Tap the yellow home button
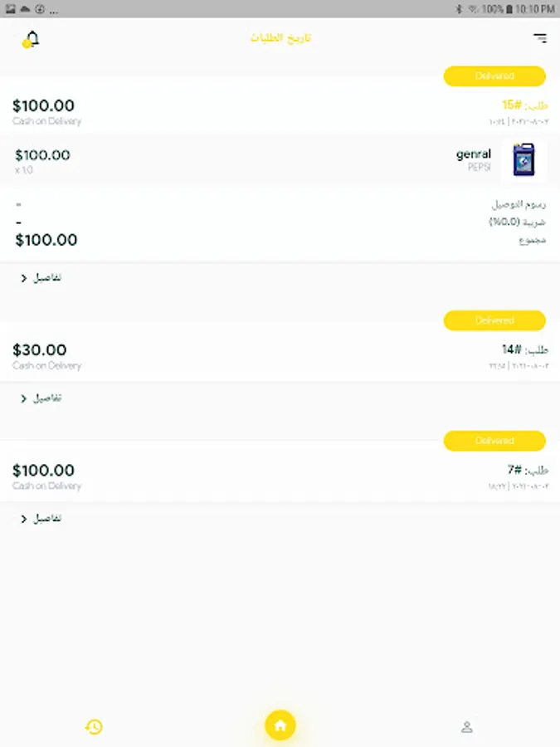Viewport: 560px width, 747px height. pyautogui.click(x=280, y=726)
